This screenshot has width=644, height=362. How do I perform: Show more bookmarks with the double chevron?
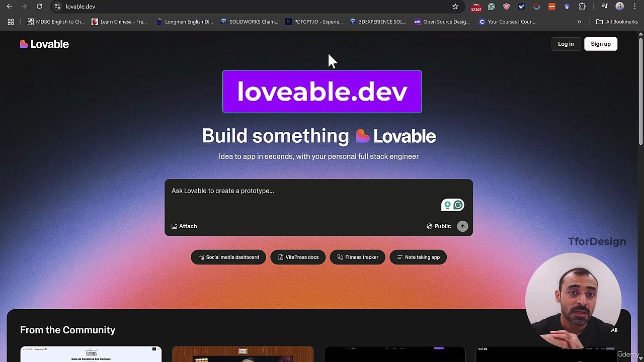pyautogui.click(x=579, y=22)
